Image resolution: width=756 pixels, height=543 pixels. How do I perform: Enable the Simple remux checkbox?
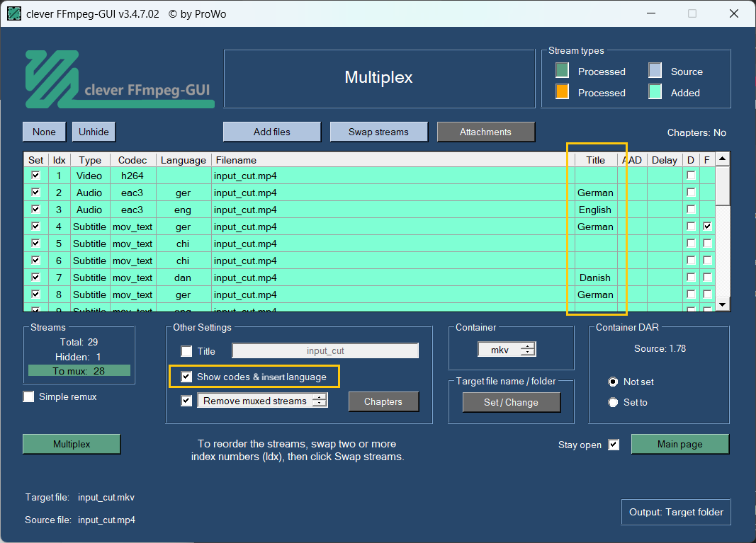[x=29, y=396]
